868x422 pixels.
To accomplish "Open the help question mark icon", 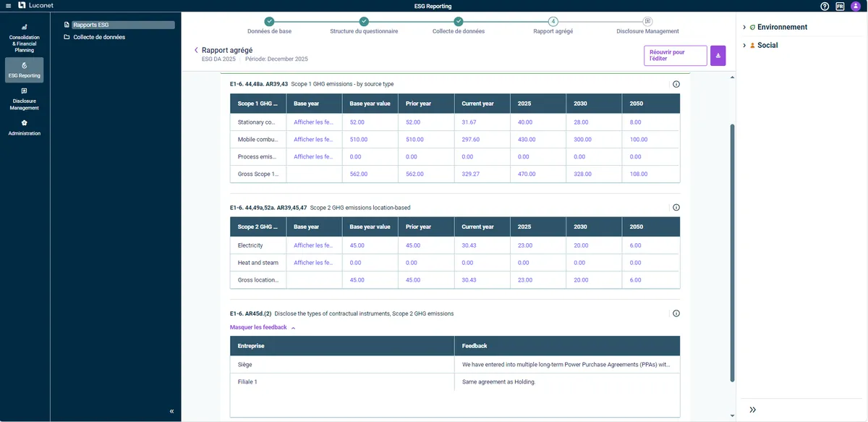I will [825, 6].
